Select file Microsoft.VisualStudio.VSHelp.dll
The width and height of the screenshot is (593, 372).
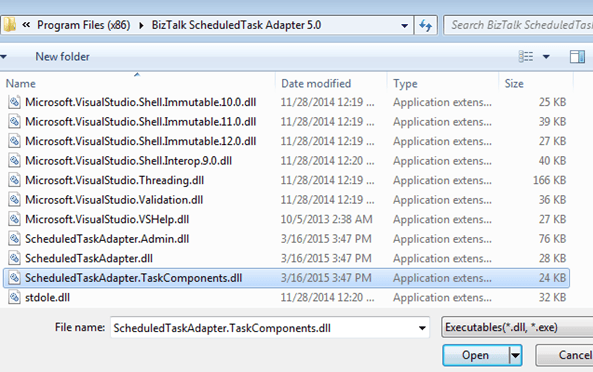tap(107, 219)
